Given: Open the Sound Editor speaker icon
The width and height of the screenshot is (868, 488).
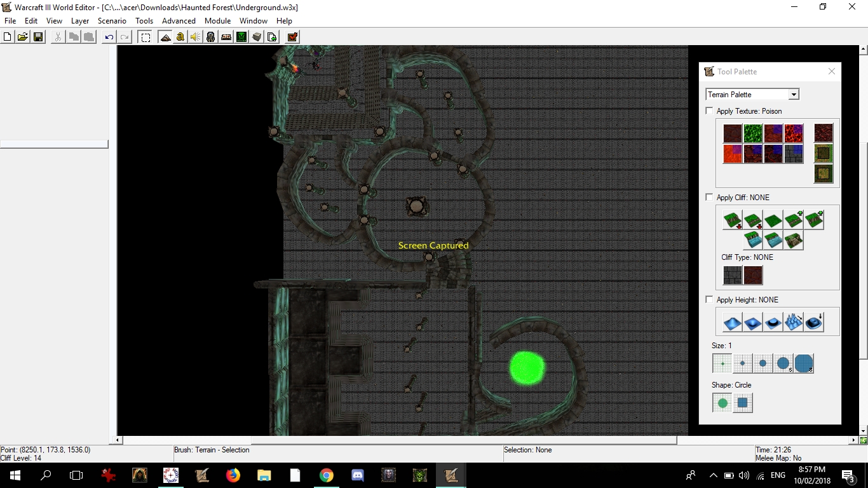Looking at the screenshot, I should click(x=196, y=37).
